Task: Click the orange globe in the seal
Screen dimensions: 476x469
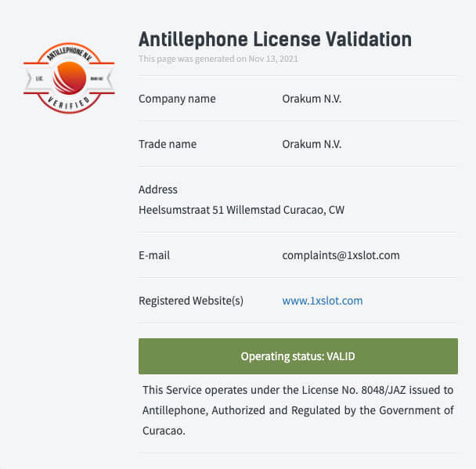Action: (69, 78)
